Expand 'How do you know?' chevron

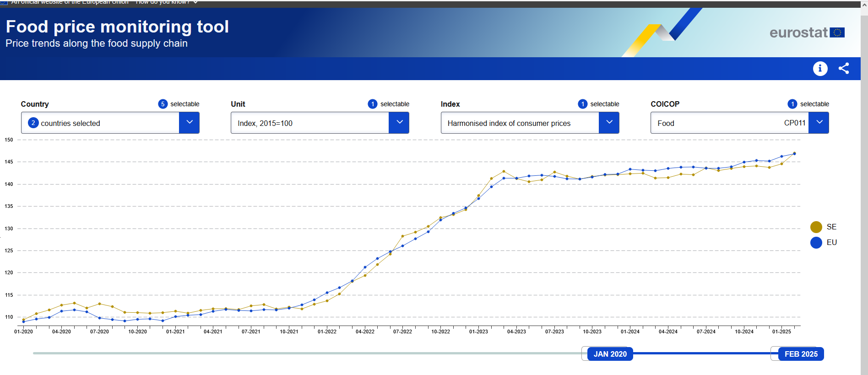coord(195,2)
